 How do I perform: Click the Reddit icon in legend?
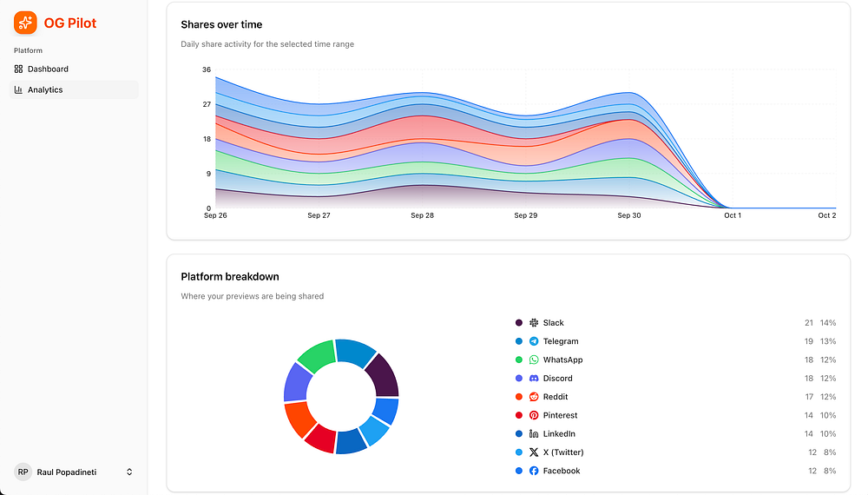[534, 397]
